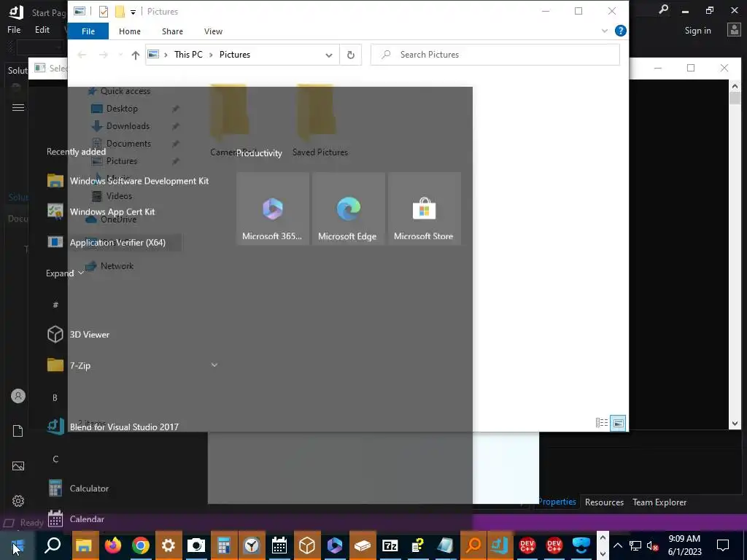
Task: Launch Blend for Visual Studio 2017
Action: point(124,427)
